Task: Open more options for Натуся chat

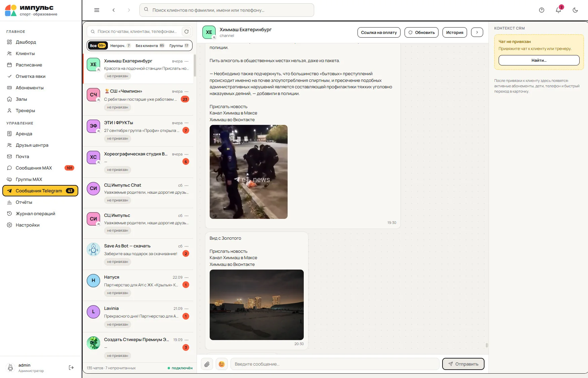Action: [186, 277]
